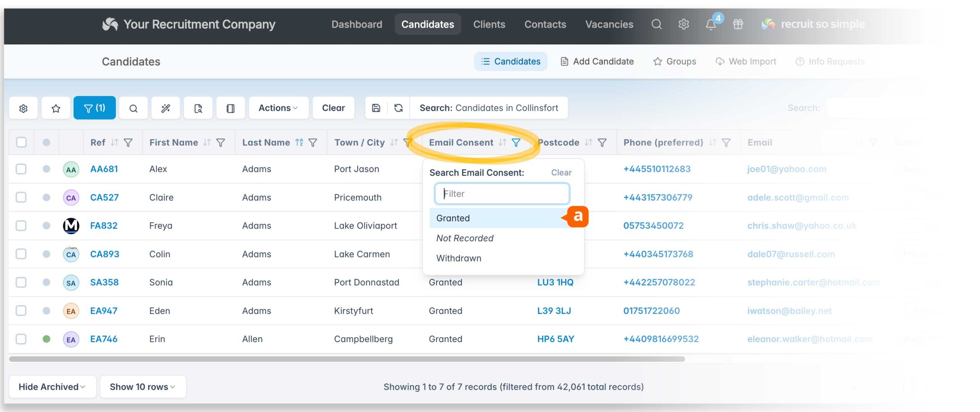This screenshot has width=980, height=412.
Task: Select the checkbox for Eden Adams
Action: coord(21,310)
